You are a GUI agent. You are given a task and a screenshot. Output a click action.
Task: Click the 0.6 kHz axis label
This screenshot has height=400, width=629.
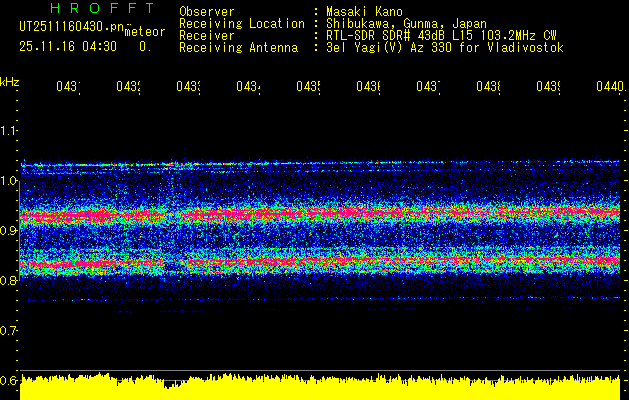point(8,380)
